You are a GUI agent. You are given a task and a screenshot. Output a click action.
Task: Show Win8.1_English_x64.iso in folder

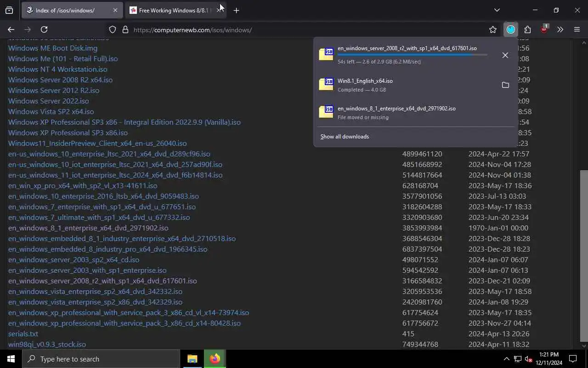[x=505, y=85]
